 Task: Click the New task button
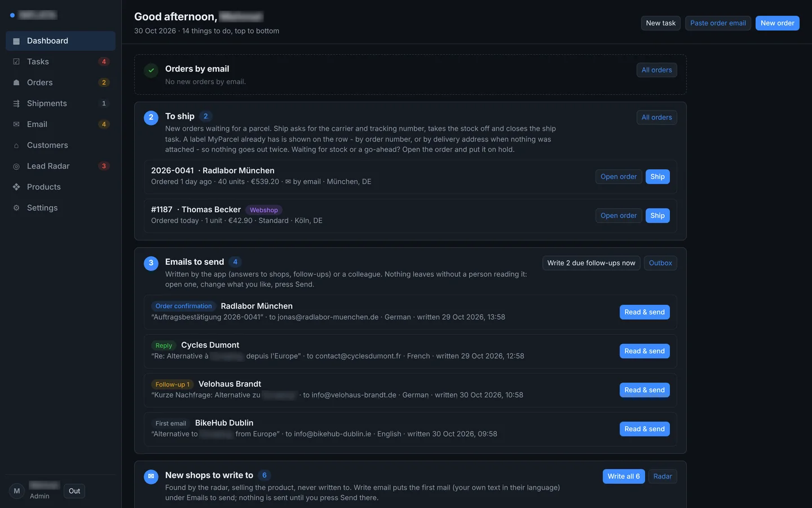click(x=660, y=23)
